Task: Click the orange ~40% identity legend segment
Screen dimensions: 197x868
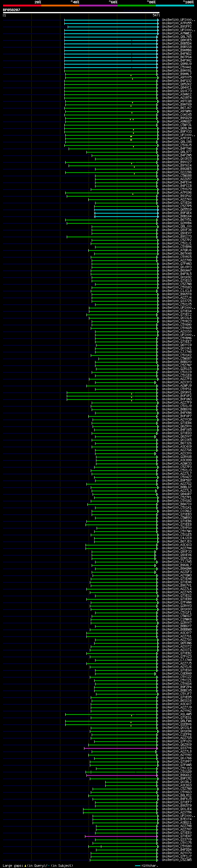Action: [60, 6]
